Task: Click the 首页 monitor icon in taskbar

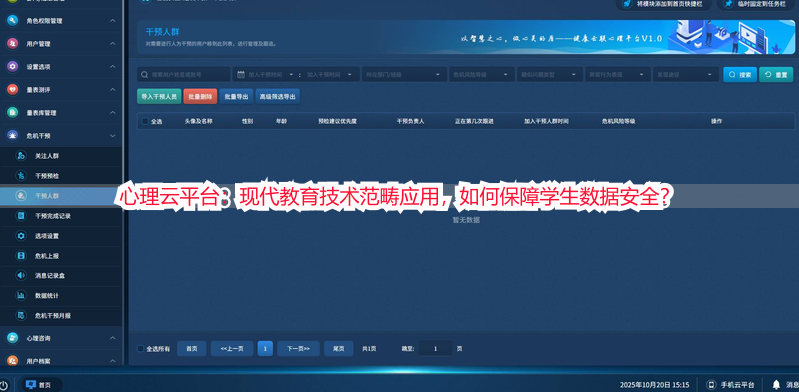Action: 31,385
